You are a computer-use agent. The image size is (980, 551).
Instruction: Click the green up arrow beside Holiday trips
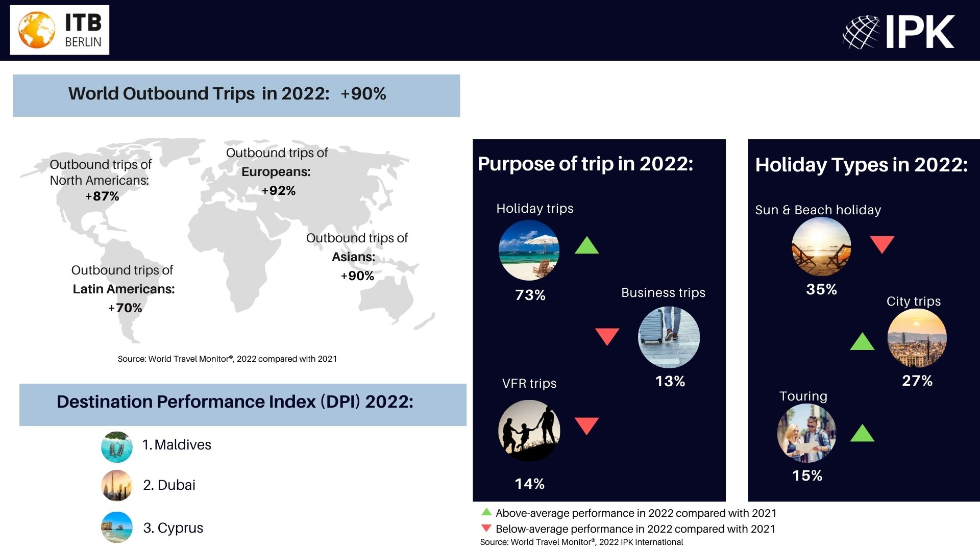[586, 246]
